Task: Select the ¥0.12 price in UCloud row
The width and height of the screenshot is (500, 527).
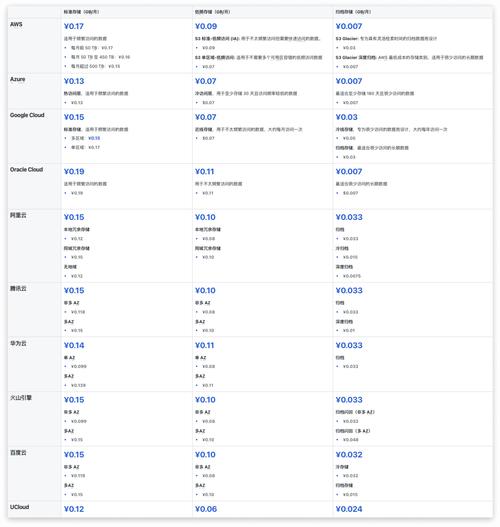Action: coord(74,509)
